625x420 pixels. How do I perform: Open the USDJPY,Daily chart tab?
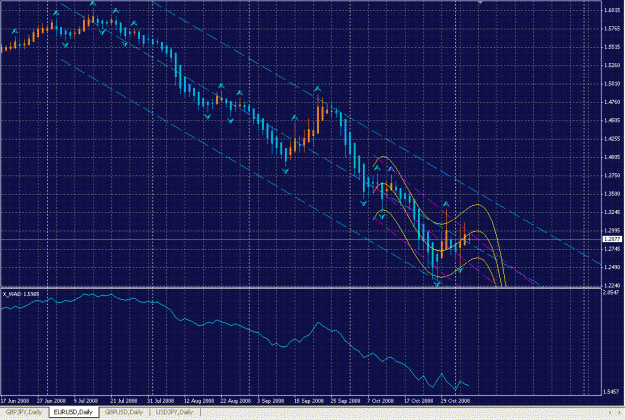point(175,412)
